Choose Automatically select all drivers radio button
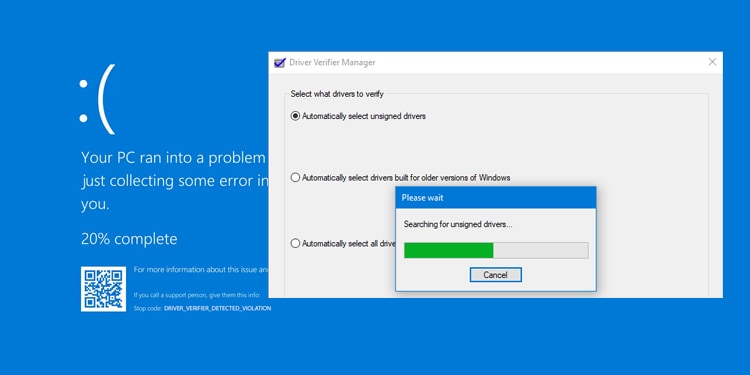750x375 pixels. (x=296, y=243)
